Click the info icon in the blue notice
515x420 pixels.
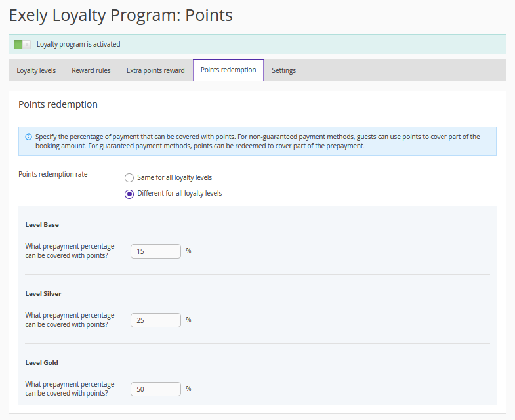coord(28,137)
